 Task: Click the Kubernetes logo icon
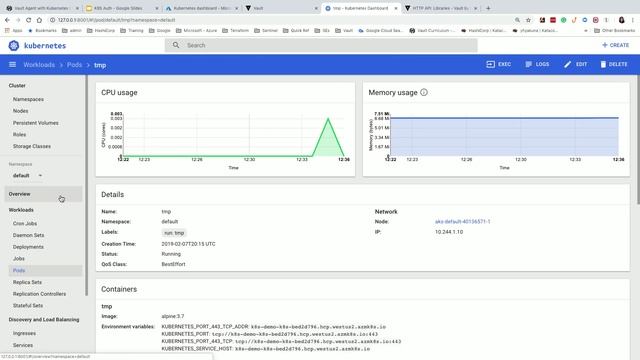(13, 45)
